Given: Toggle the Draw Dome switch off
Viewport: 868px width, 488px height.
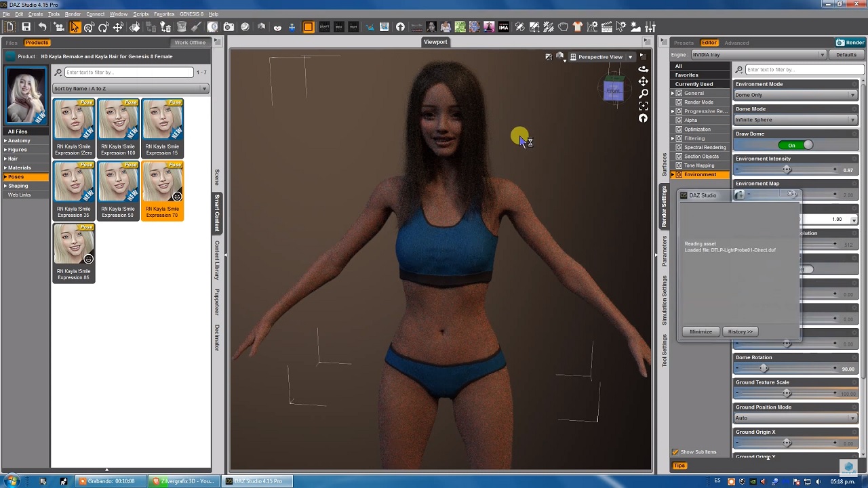Looking at the screenshot, I should 795,145.
